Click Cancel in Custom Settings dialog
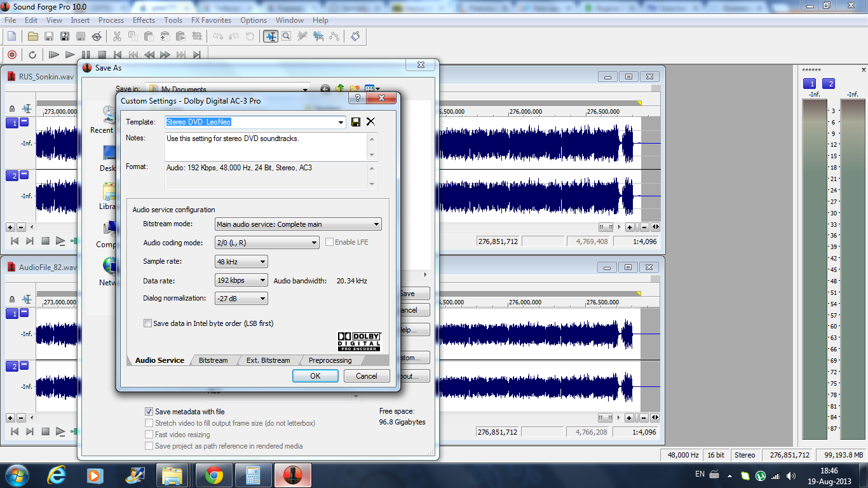868x488 pixels. click(367, 376)
